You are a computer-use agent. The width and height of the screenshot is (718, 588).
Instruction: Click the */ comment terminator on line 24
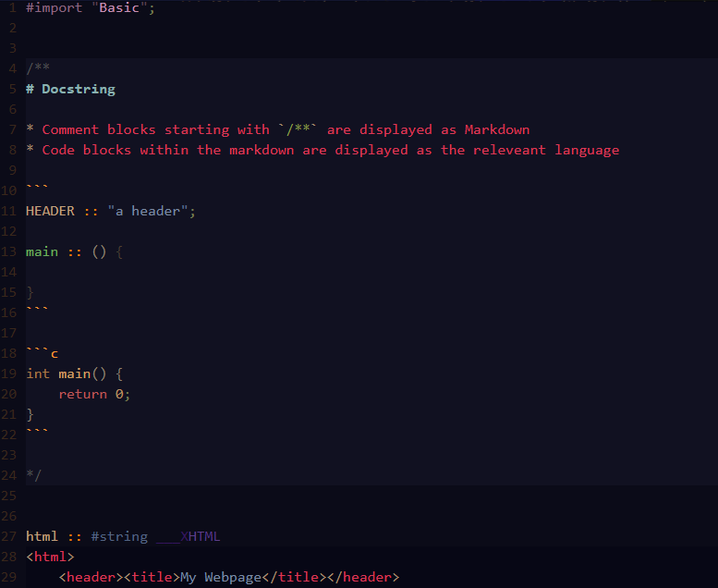pyautogui.click(x=34, y=475)
